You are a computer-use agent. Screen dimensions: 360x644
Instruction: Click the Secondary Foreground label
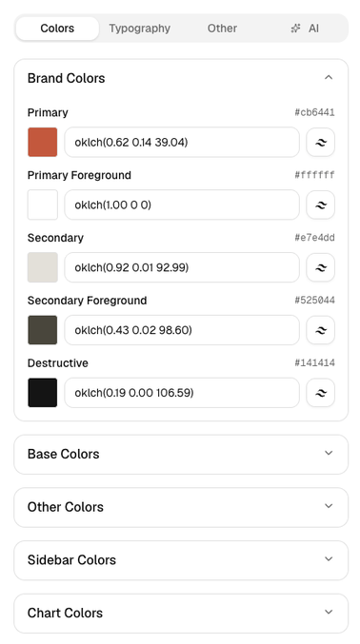pyautogui.click(x=88, y=301)
